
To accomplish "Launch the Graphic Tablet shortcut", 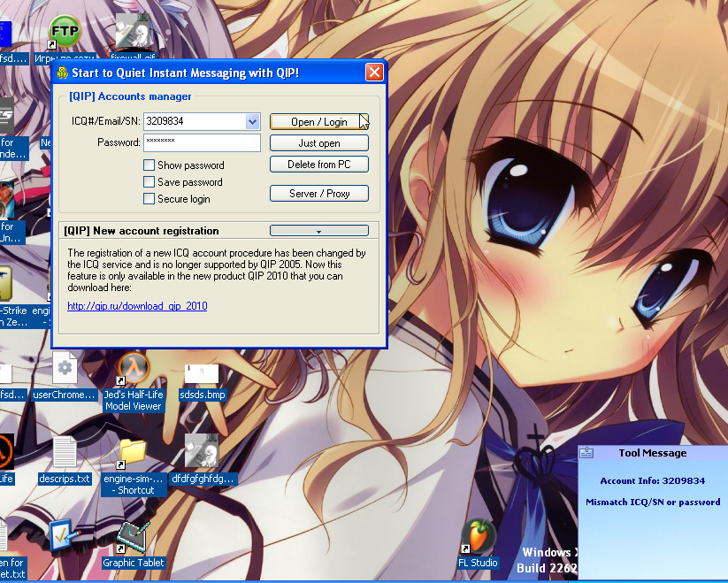I will (x=134, y=537).
